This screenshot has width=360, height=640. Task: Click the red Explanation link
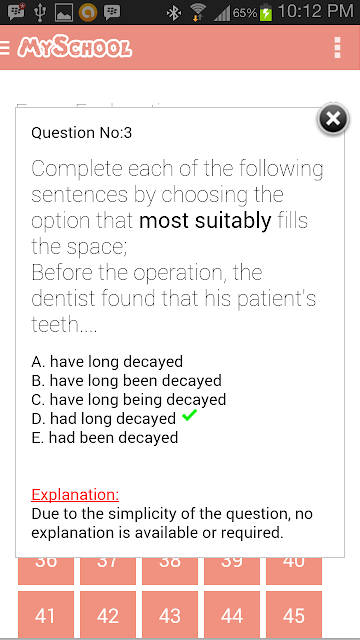75,495
